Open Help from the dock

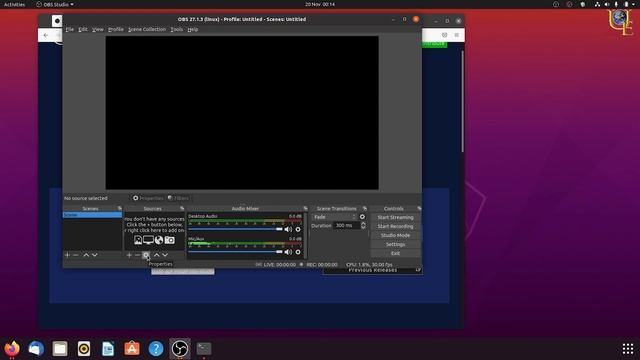(x=156, y=349)
